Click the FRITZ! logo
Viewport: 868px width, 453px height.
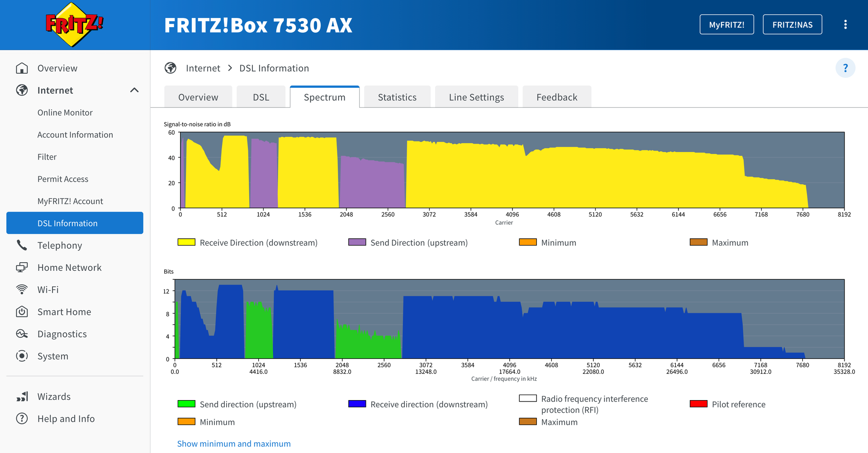(x=75, y=25)
